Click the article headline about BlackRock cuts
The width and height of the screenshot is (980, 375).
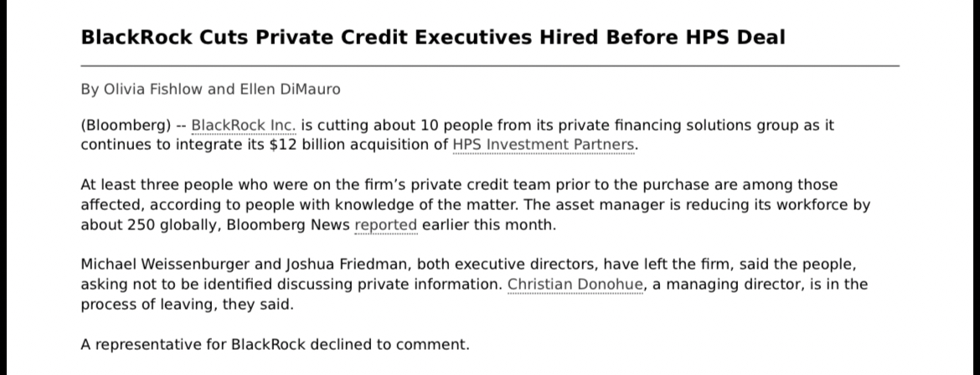point(433,38)
